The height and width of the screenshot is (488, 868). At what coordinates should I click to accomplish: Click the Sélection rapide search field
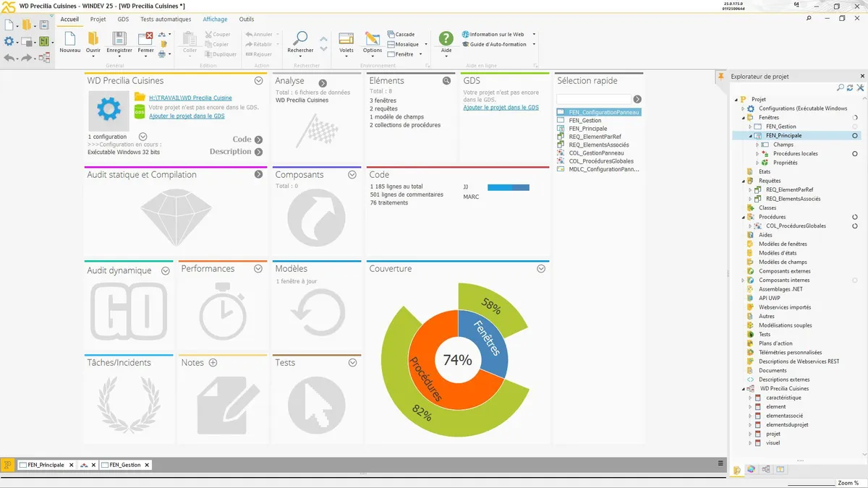tap(594, 99)
